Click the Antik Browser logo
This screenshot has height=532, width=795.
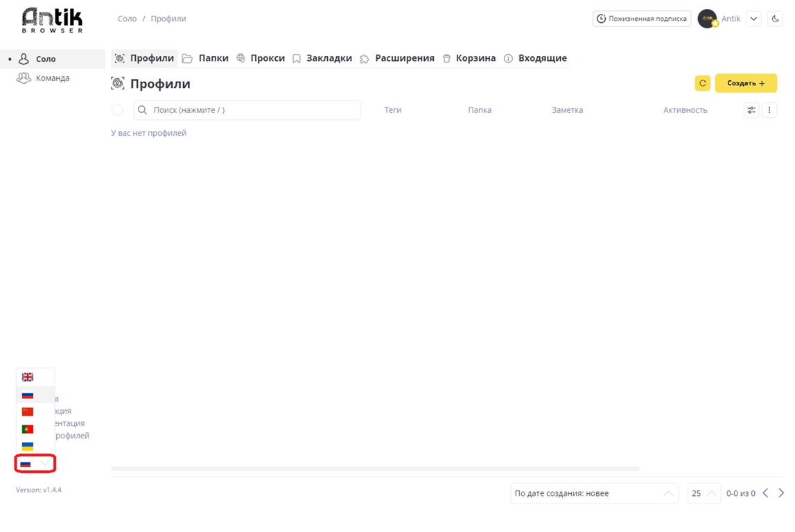[52, 20]
